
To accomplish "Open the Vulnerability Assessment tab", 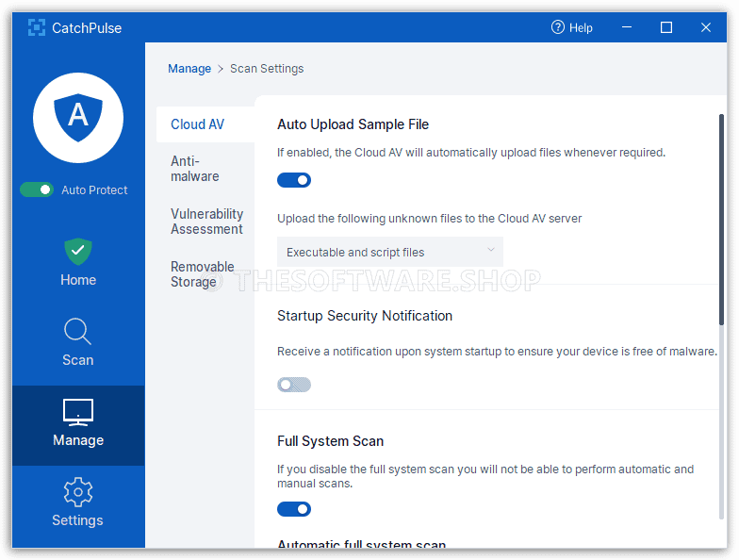I will coord(206,222).
